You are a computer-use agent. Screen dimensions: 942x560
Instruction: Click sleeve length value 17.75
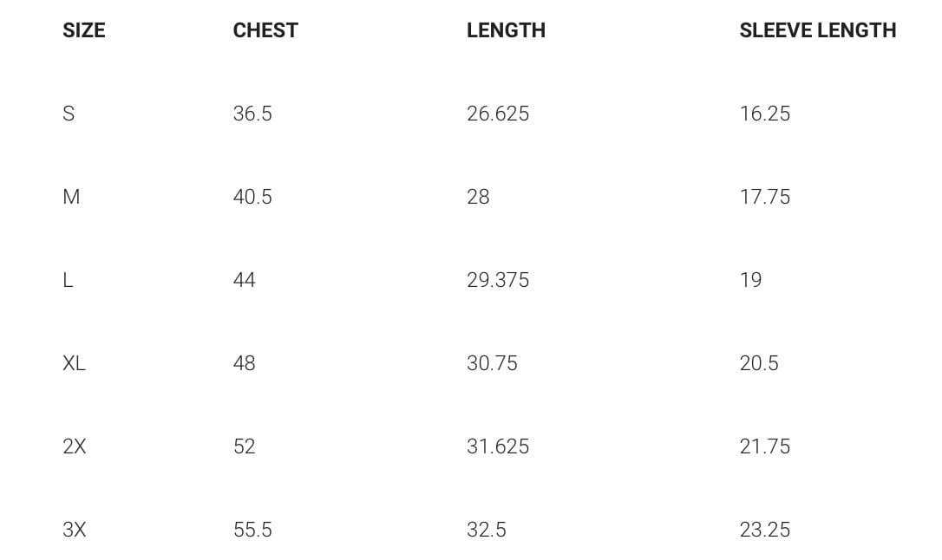[765, 197]
